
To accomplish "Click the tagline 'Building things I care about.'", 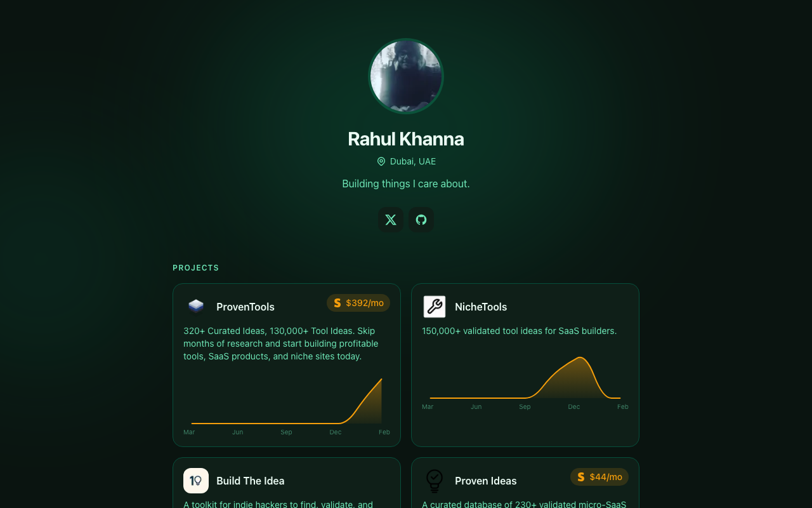I will coord(405,184).
